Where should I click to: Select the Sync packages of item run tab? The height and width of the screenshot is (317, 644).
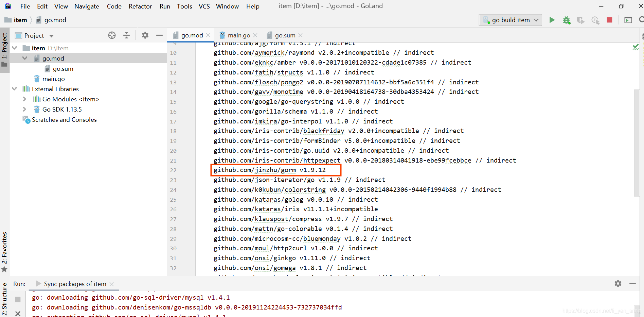75,284
